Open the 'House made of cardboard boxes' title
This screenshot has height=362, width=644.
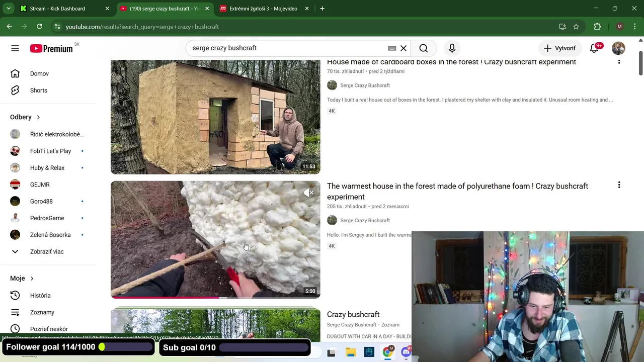[451, 62]
